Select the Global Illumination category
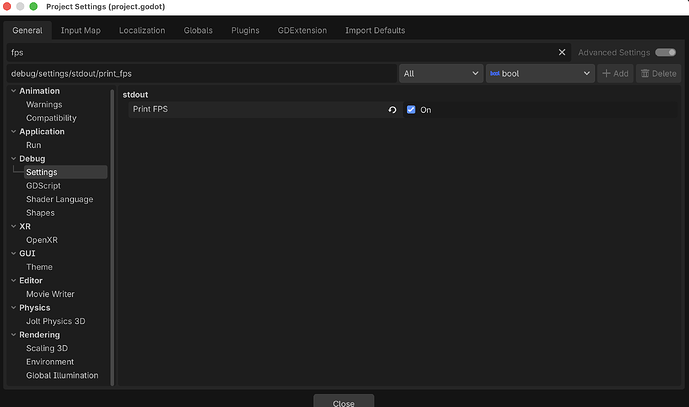Image resolution: width=689 pixels, height=407 pixels. [62, 375]
